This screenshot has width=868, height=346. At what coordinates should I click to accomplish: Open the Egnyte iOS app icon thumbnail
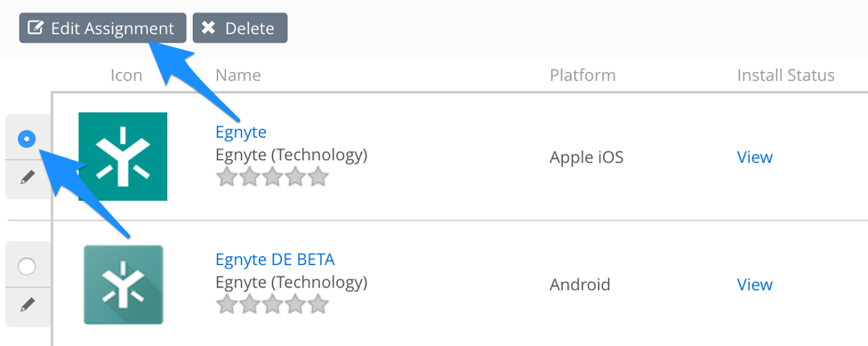[123, 157]
